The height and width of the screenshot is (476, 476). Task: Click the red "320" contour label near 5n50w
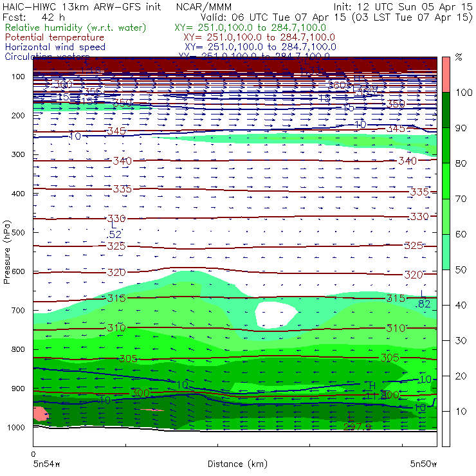click(414, 275)
